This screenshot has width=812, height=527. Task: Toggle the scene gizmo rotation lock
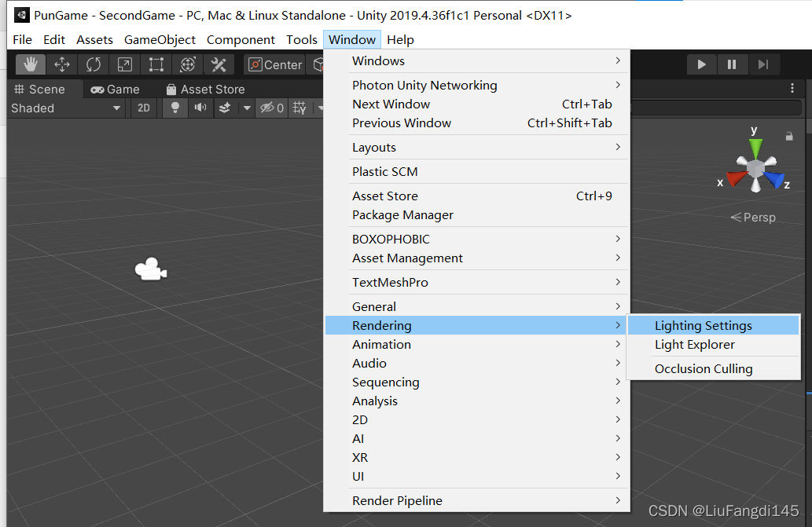pyautogui.click(x=789, y=137)
